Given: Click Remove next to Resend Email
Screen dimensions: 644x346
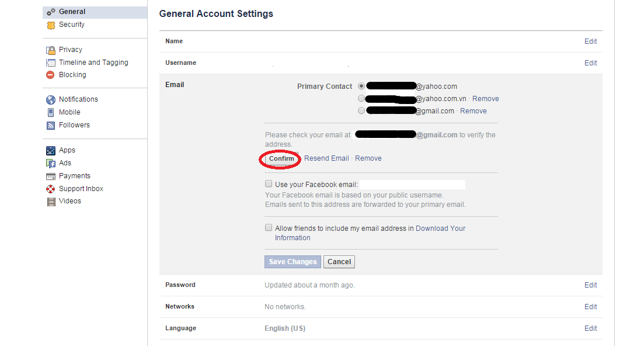Looking at the screenshot, I should point(368,158).
